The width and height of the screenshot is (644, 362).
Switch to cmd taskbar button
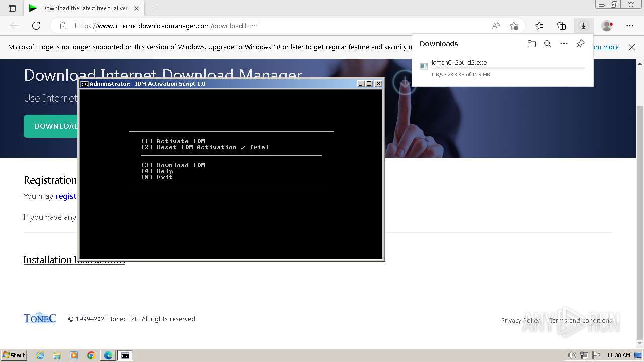(125, 355)
